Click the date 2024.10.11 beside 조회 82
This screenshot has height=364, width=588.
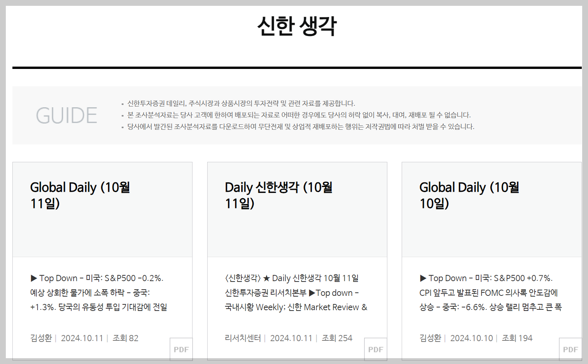click(82, 338)
